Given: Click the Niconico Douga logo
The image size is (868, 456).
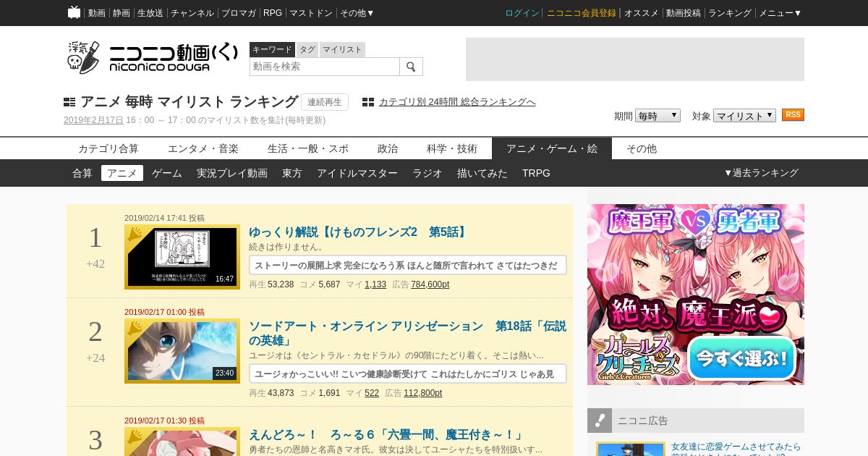Looking at the screenshot, I should (x=152, y=57).
